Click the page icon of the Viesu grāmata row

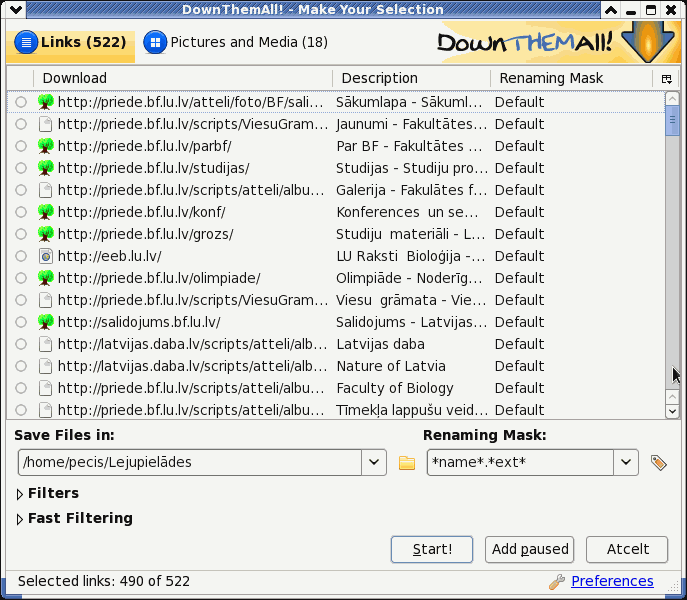pos(46,300)
